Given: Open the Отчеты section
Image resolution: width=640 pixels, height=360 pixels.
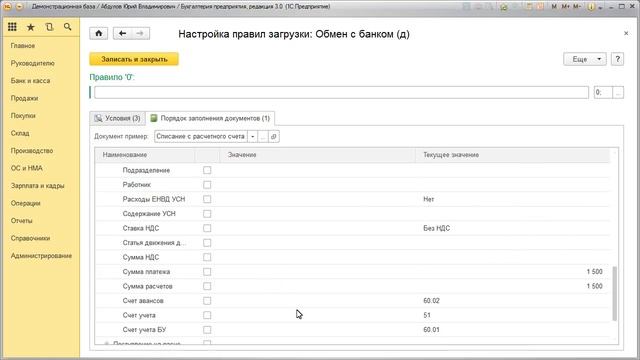Looking at the screenshot, I should pyautogui.click(x=22, y=221).
